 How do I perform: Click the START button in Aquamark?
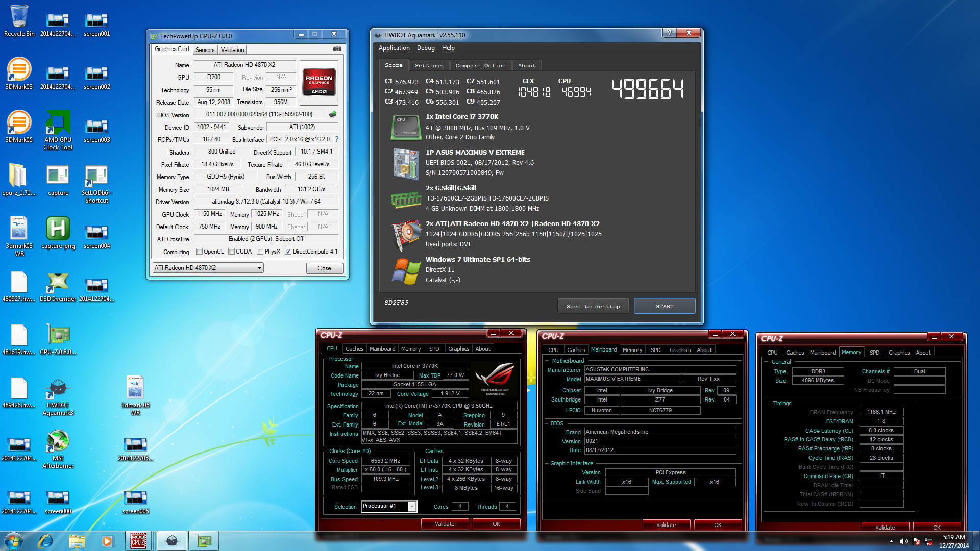coord(665,306)
